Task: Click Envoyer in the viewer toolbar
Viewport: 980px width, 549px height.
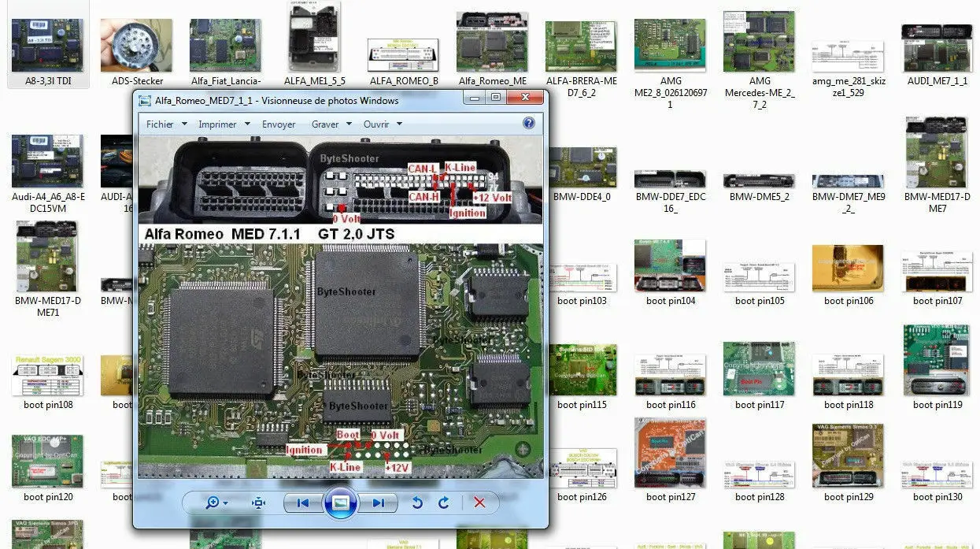Action: [x=279, y=124]
